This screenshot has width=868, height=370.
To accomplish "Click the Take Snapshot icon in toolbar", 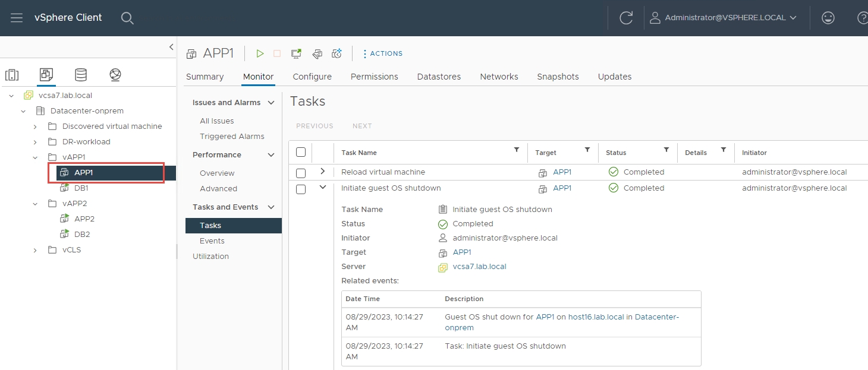I will (336, 53).
